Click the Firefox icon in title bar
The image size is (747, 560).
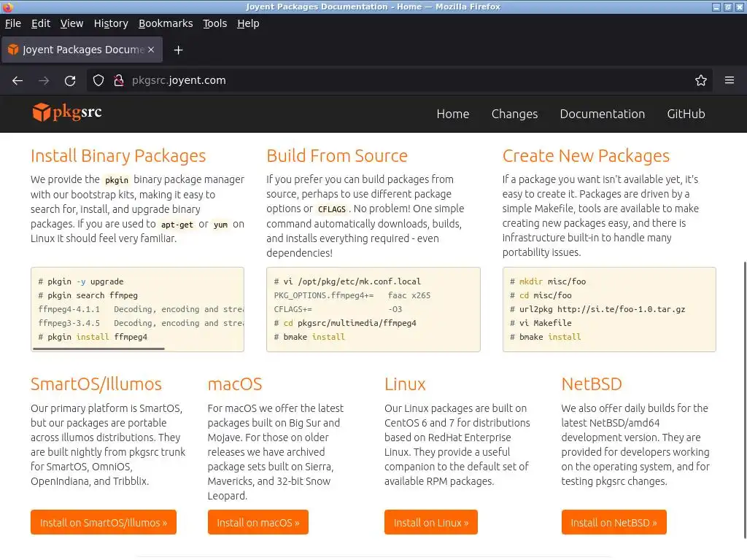point(7,7)
